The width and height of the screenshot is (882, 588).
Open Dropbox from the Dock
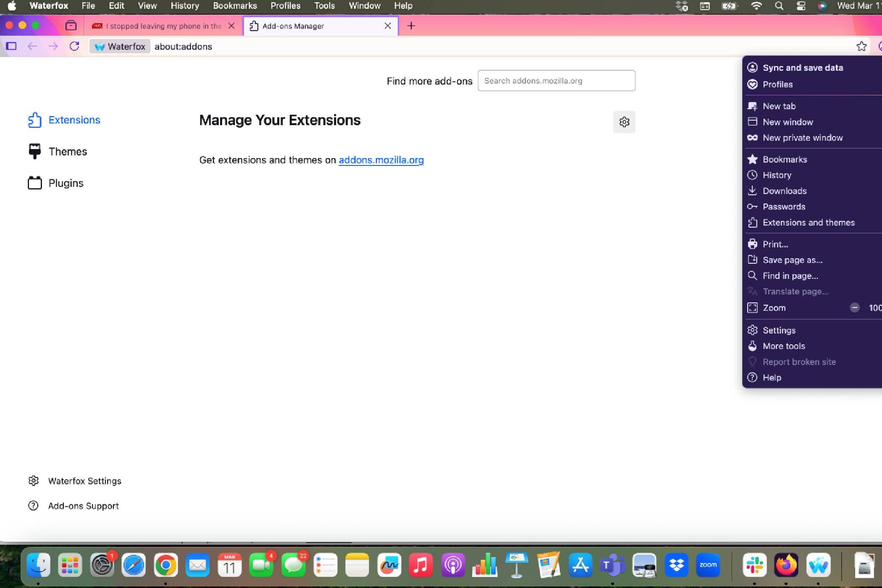click(676, 565)
